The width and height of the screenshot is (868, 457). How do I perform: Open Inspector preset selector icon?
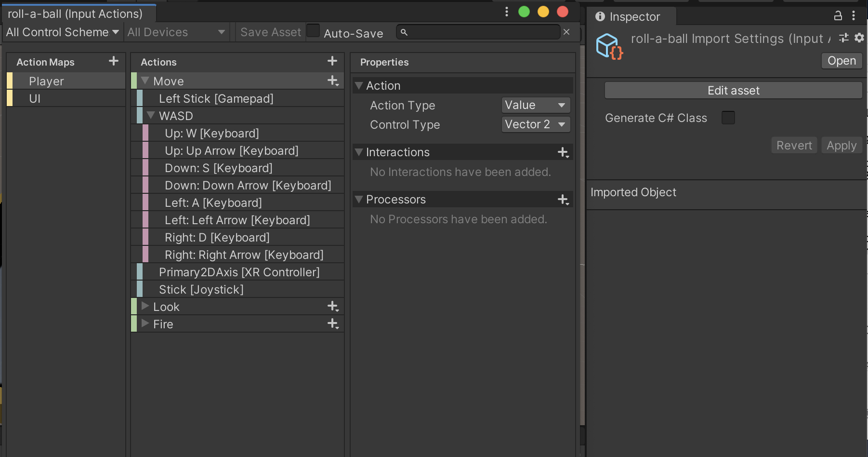point(844,38)
